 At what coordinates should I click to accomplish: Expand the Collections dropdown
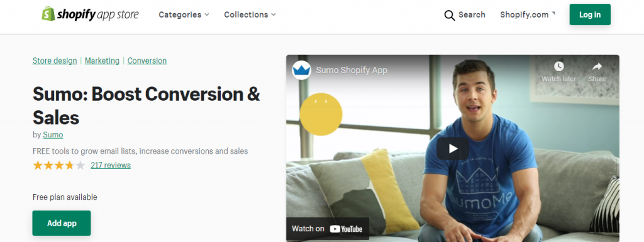(x=250, y=14)
